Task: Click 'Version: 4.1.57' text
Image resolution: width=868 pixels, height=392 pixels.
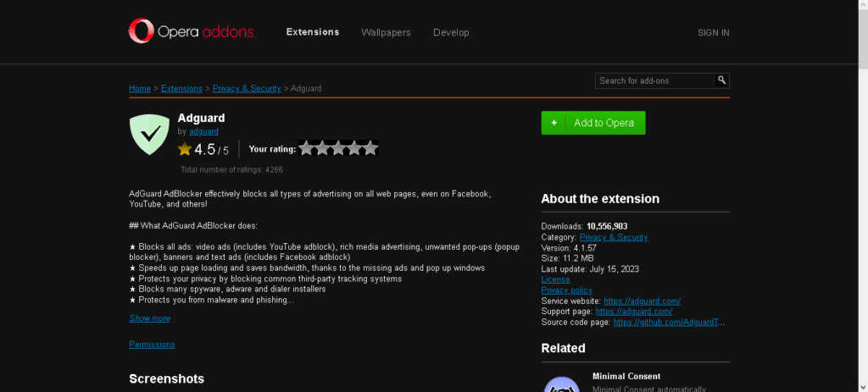Action: (569, 248)
